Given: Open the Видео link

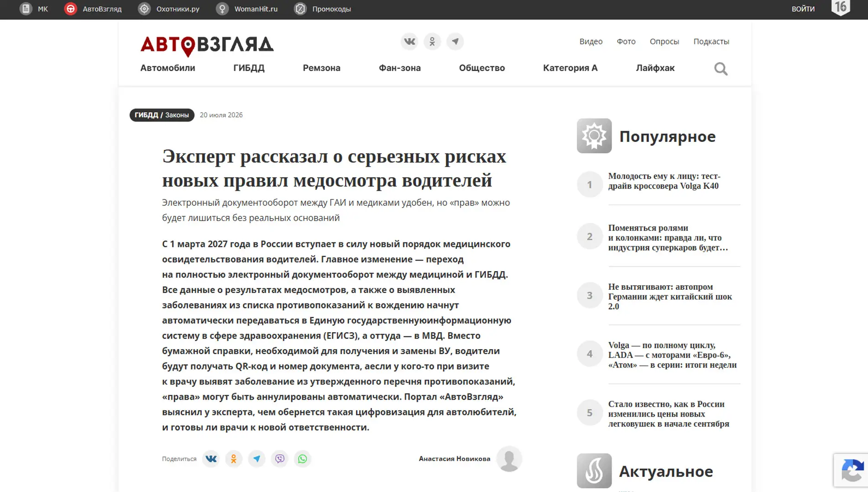Looking at the screenshot, I should click(x=591, y=42).
